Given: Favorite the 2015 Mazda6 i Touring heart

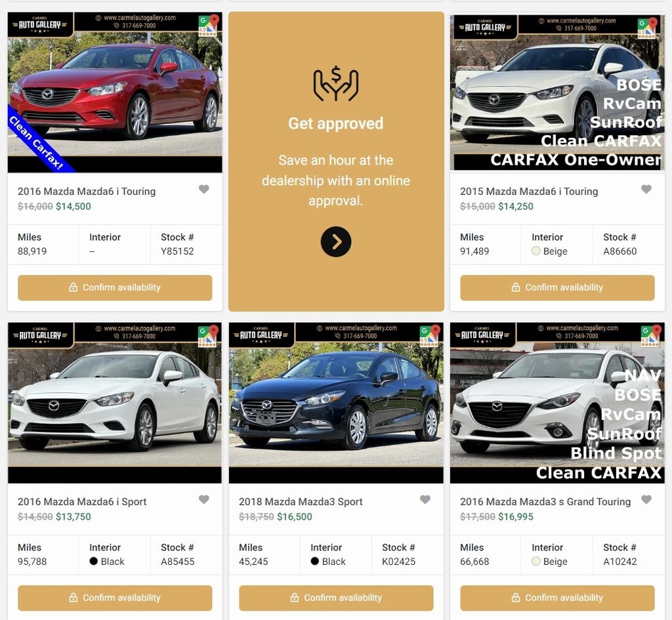Looking at the screenshot, I should click(646, 189).
